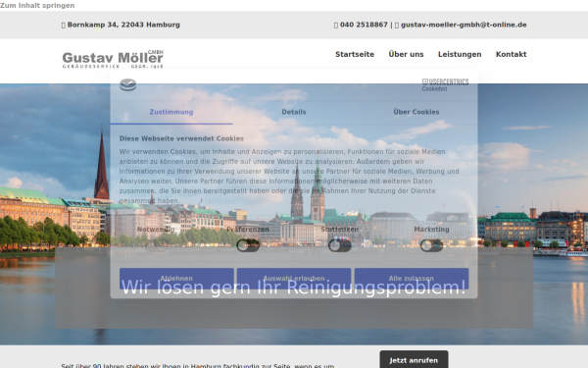588x368 pixels.
Task: Click the address Bornkamp 34, 22043 Hamburg
Action: point(123,25)
